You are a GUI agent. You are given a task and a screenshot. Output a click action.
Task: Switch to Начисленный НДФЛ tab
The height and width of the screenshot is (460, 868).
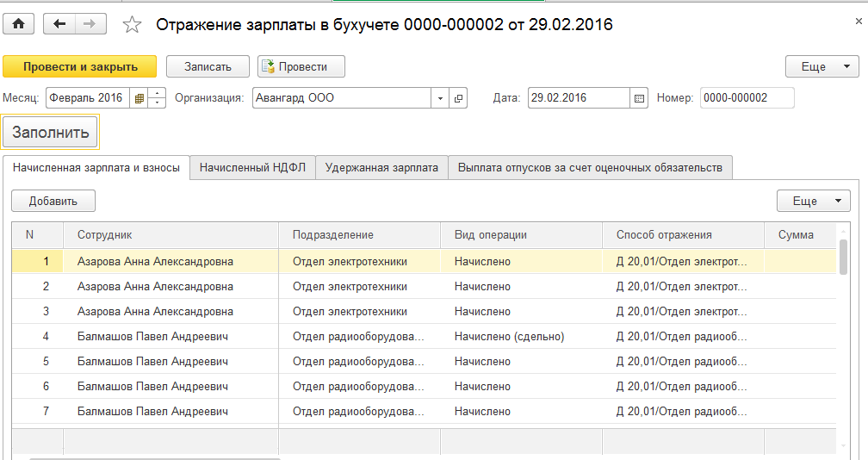click(x=252, y=167)
